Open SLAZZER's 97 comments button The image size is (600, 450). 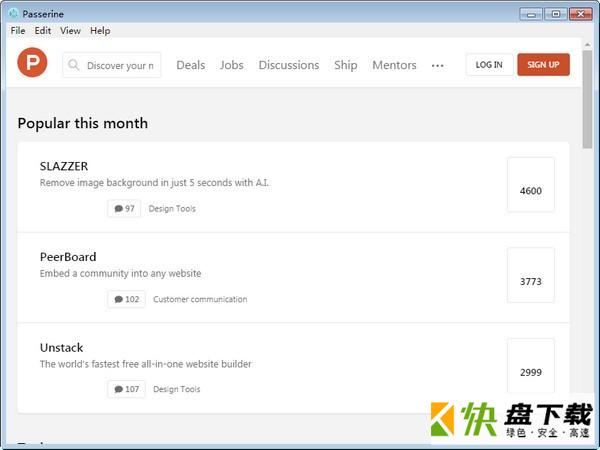[x=124, y=209]
